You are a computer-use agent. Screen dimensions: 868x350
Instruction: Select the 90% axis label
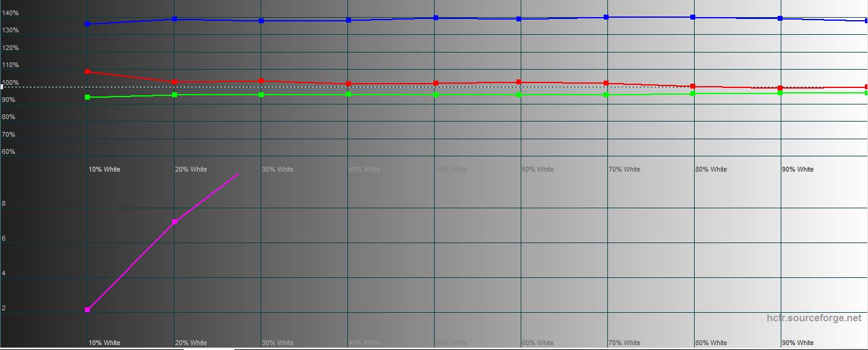click(9, 100)
